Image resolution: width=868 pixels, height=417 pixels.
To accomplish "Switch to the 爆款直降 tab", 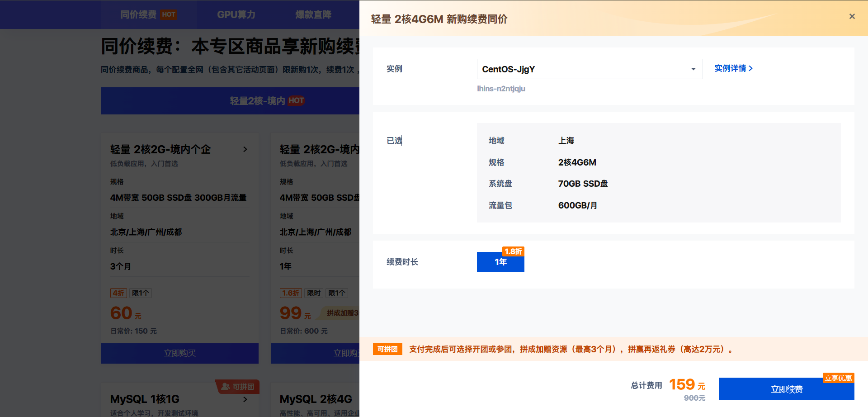I will [313, 14].
